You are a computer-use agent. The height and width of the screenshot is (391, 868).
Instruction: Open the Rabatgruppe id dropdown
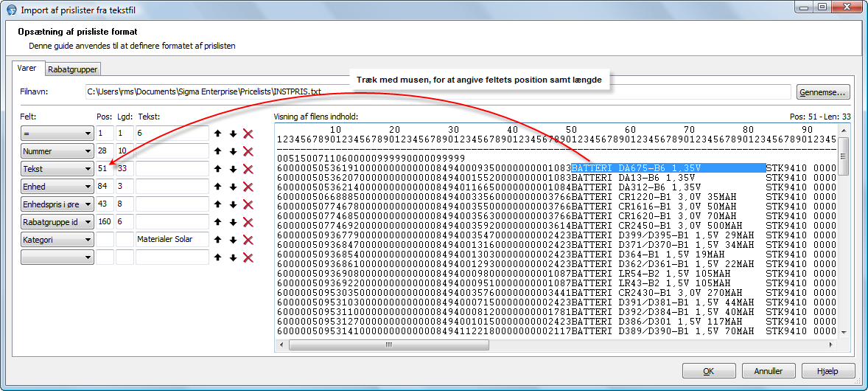[57, 222]
